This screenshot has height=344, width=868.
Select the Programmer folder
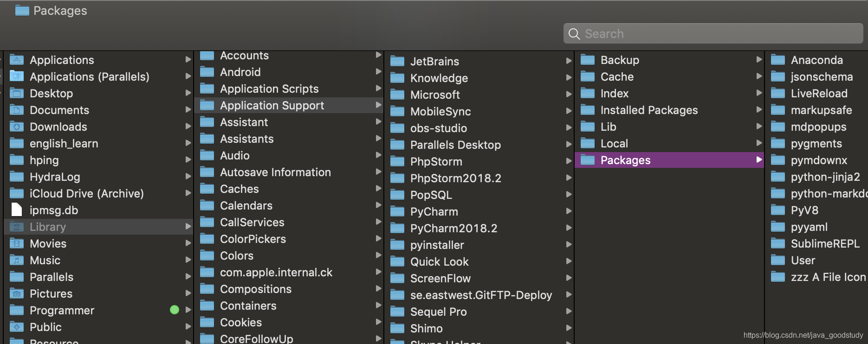98,310
